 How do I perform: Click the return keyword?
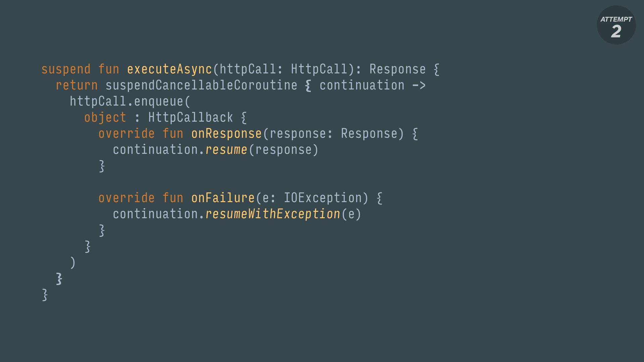click(x=76, y=85)
